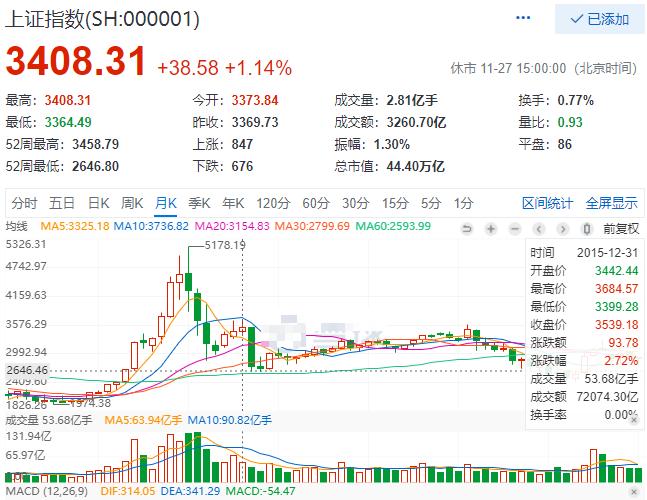This screenshot has width=647, height=500.
Task: Switch to the 5分 chart tab
Action: [431, 203]
